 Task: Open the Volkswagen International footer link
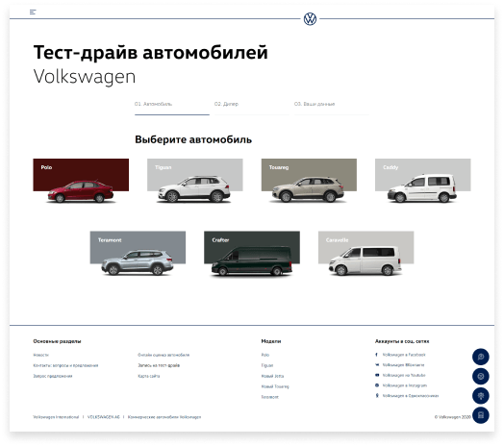pyautogui.click(x=56, y=417)
